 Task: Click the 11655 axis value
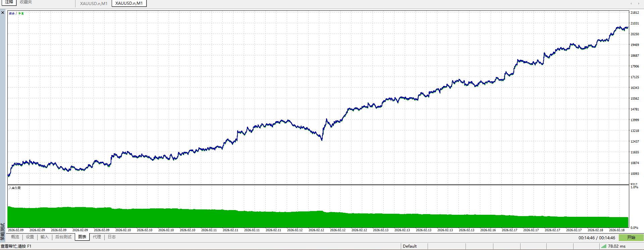pos(635,152)
